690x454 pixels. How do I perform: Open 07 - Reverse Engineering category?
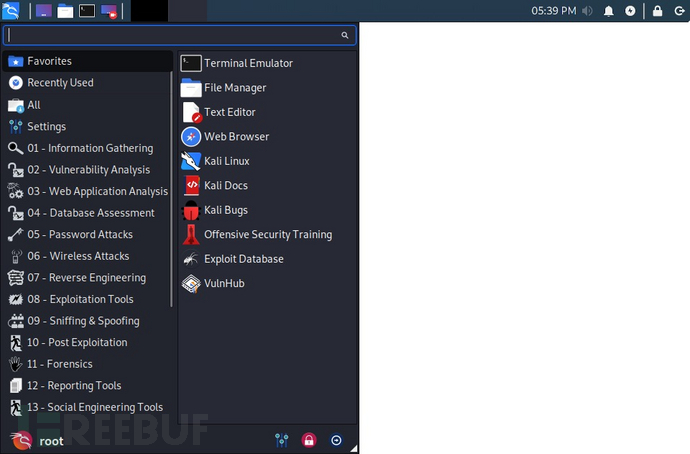88,277
